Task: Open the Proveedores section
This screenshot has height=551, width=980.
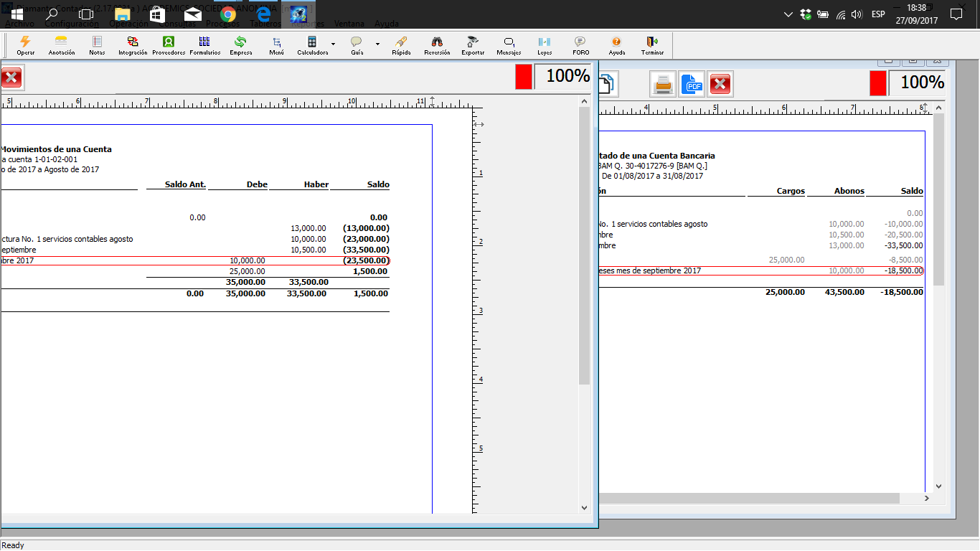Action: click(x=169, y=45)
